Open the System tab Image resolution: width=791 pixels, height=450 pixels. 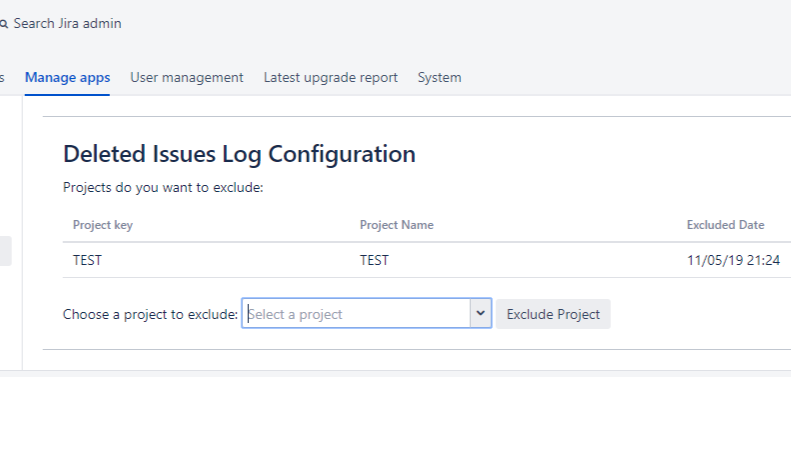click(439, 77)
